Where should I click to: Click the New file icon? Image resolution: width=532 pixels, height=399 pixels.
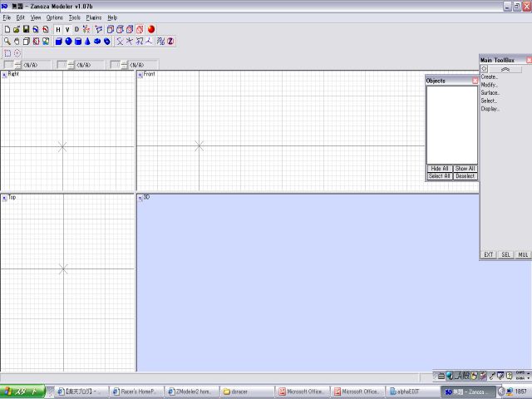coord(7,30)
